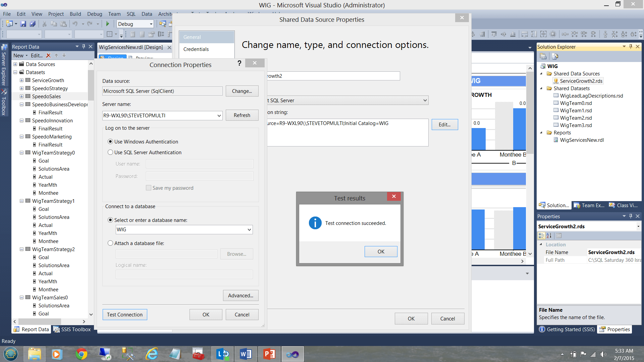Dismiss the Test results dialog with OK
The width and height of the screenshot is (644, 362).
coord(381,251)
